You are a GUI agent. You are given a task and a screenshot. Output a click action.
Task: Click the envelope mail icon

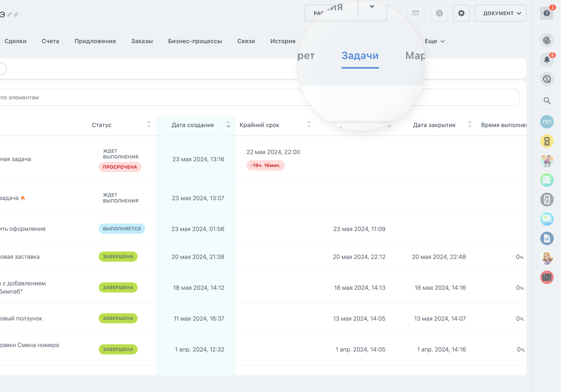(416, 13)
